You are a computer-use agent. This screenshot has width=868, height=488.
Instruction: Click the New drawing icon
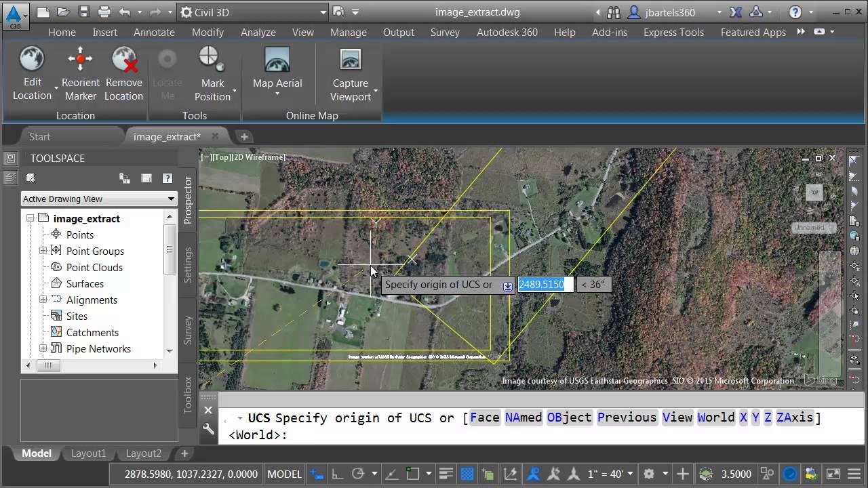43,12
